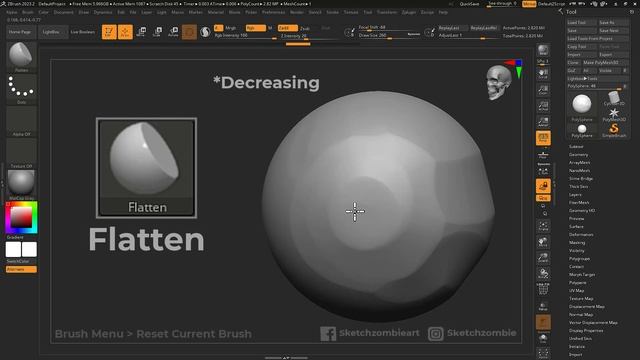Viewport: 640px width, 360px height.
Task: Toggle the Ghost orange icon on right shelf
Action: [543, 322]
